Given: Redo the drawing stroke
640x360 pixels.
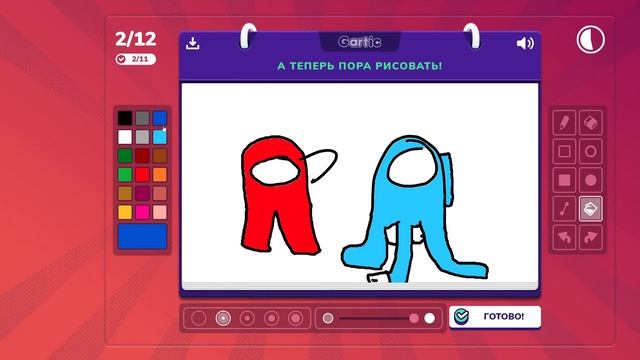Looking at the screenshot, I should coord(591,237).
